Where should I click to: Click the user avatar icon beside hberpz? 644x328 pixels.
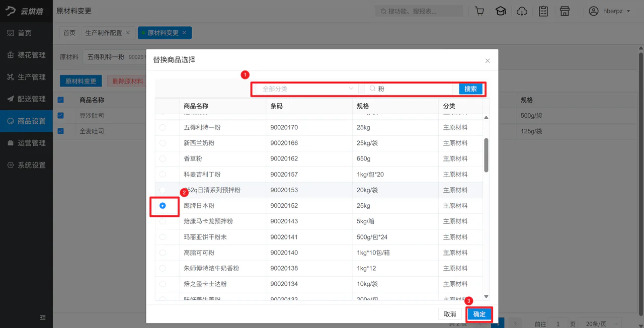[x=594, y=11]
